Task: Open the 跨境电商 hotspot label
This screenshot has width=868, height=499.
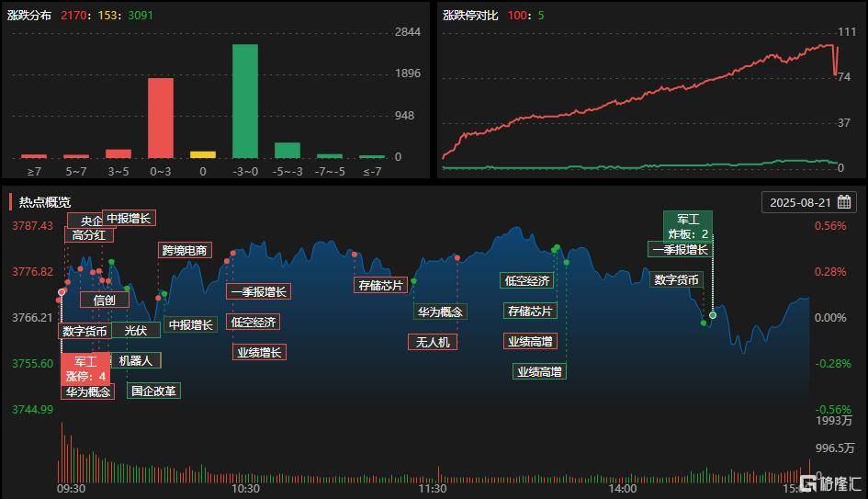Action: pos(186,250)
